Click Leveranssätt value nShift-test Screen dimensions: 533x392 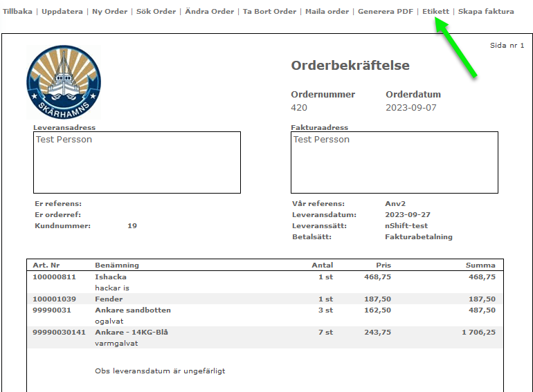[x=406, y=225]
